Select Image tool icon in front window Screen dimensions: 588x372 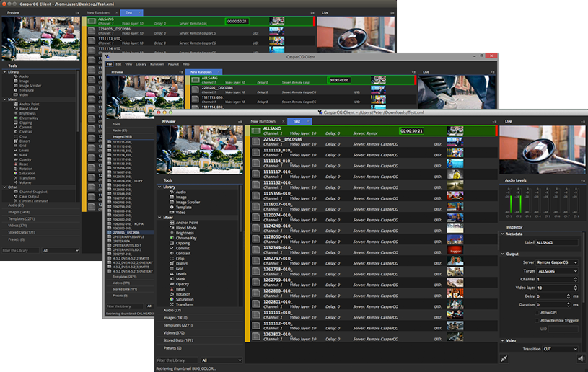pyautogui.click(x=172, y=197)
